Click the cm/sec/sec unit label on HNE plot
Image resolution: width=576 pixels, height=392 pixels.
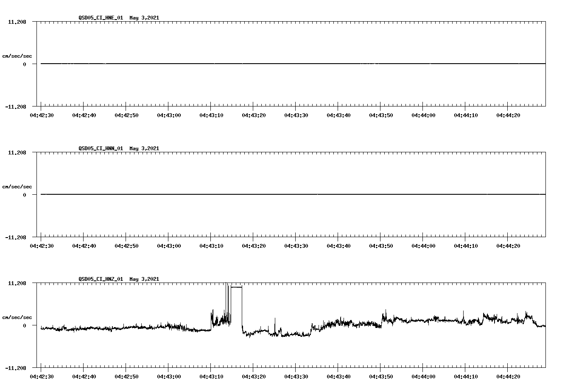coord(17,55)
